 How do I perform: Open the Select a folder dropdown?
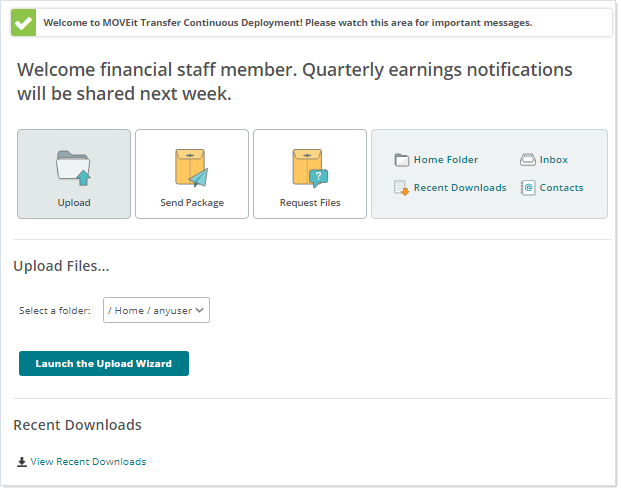(156, 311)
